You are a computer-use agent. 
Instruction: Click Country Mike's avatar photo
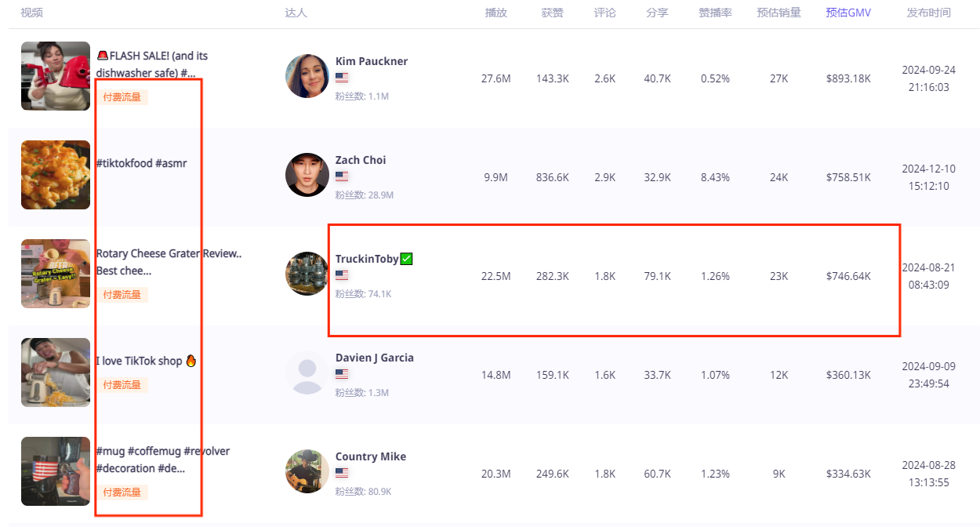(x=307, y=471)
